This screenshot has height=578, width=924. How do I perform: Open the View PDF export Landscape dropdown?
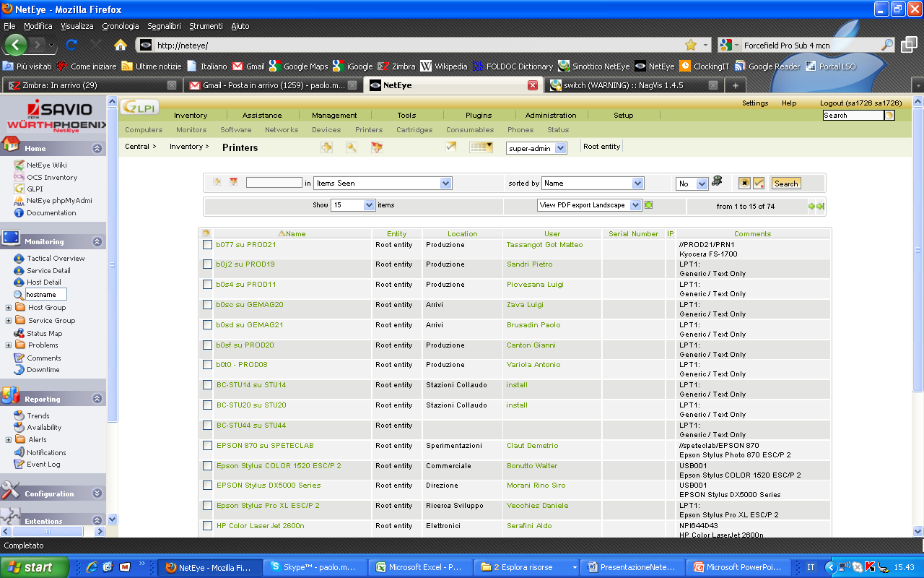point(590,205)
